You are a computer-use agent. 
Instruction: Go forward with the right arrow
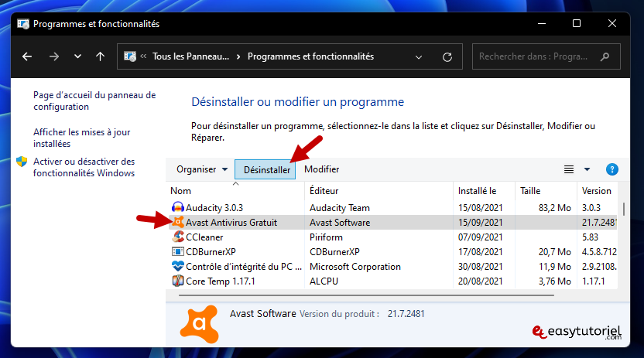tap(54, 56)
